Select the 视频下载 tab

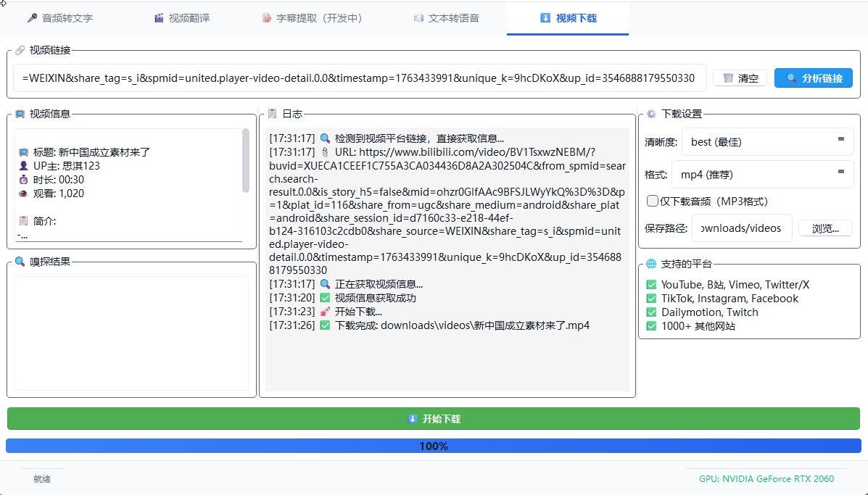pyautogui.click(x=568, y=18)
